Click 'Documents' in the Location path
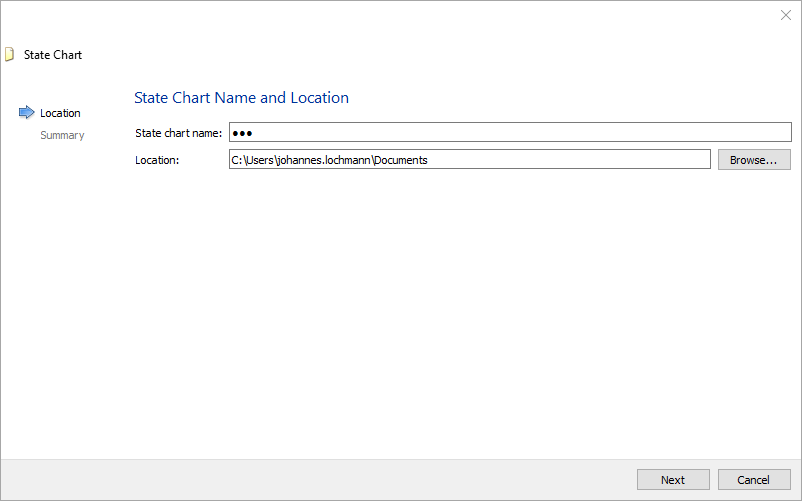Viewport: 802px width, 501px height. pos(401,160)
